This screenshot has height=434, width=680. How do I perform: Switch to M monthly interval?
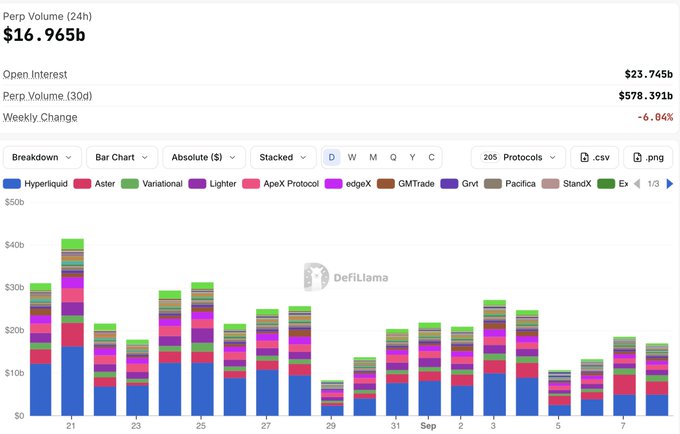point(373,157)
